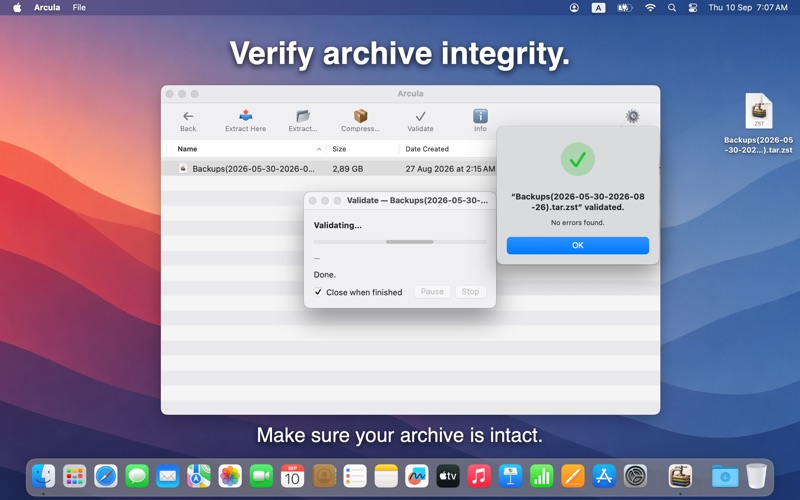
Task: Click the Stop button in Validate dialog
Action: click(470, 292)
